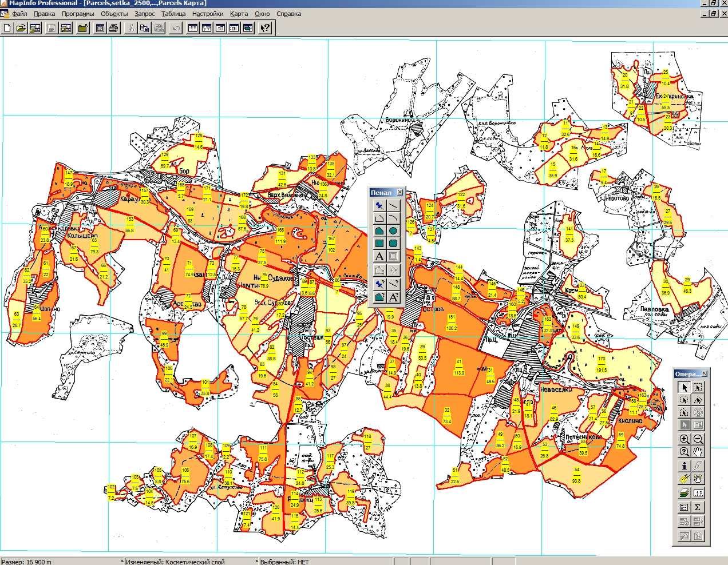
Task: Select the Info tool
Action: [x=685, y=465]
